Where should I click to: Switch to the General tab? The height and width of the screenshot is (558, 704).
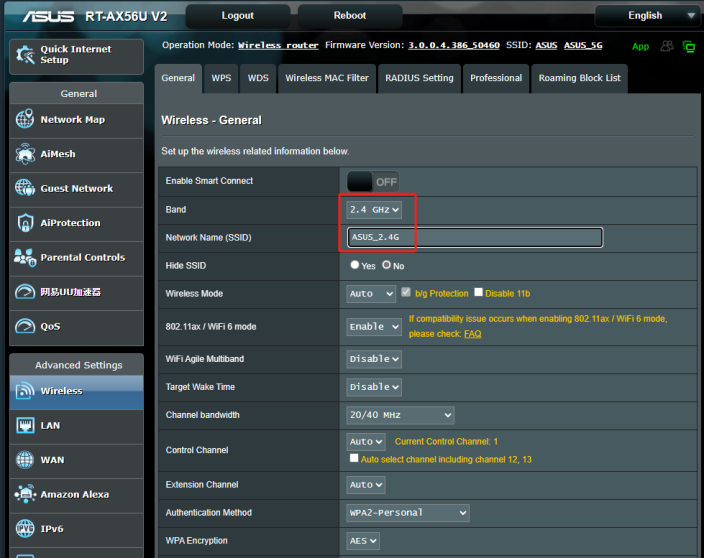point(178,78)
